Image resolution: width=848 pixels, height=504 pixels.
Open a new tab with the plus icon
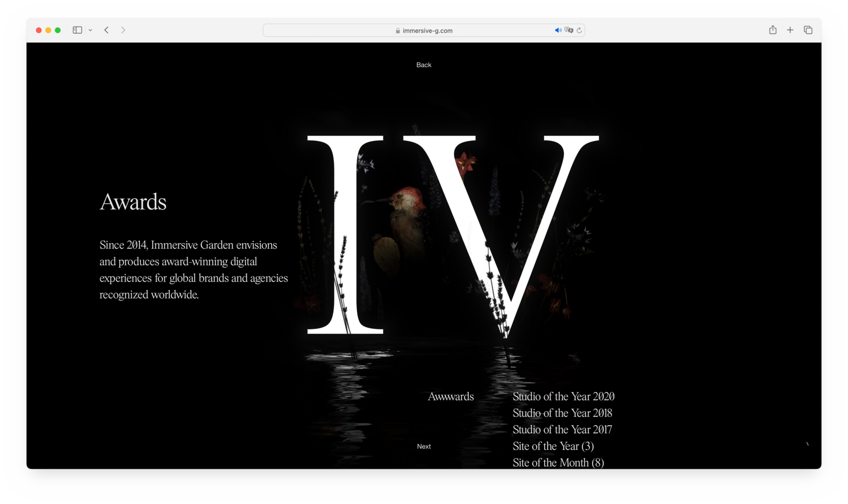click(790, 30)
